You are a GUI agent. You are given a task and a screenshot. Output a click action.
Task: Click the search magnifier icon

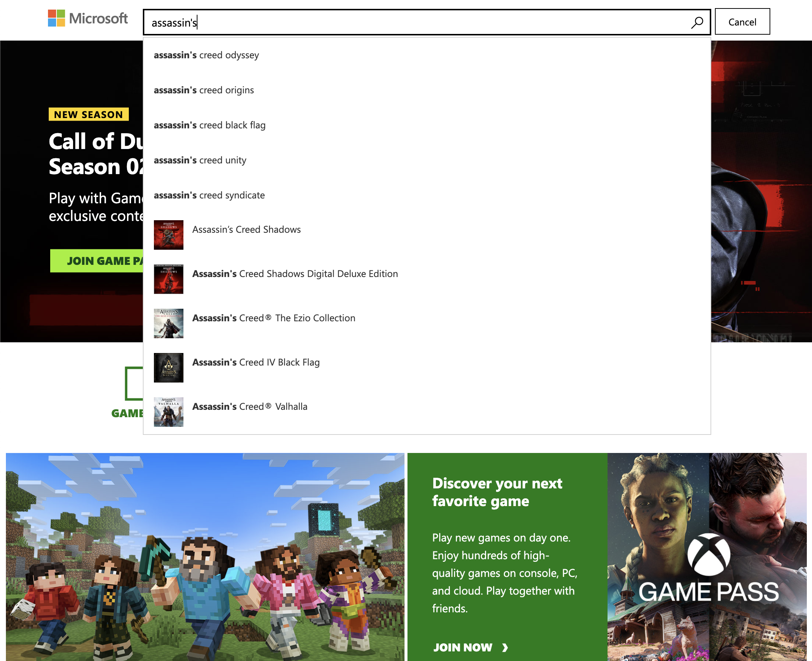click(697, 23)
